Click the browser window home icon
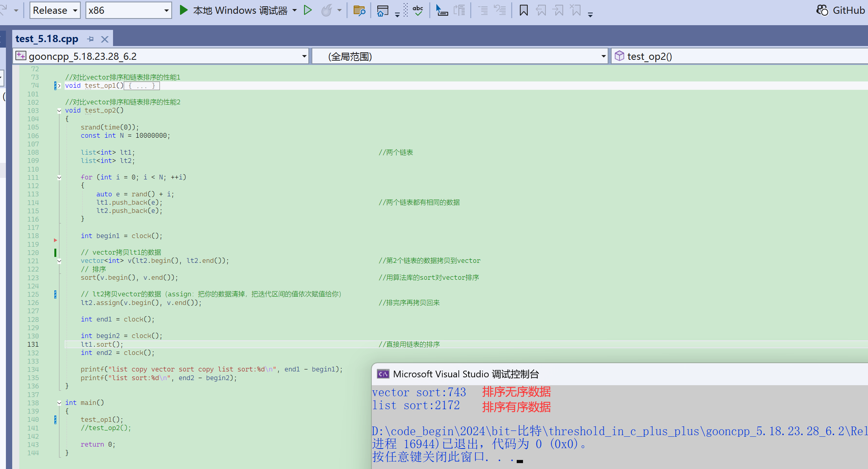Screen dimensions: 868x469 click(382, 10)
